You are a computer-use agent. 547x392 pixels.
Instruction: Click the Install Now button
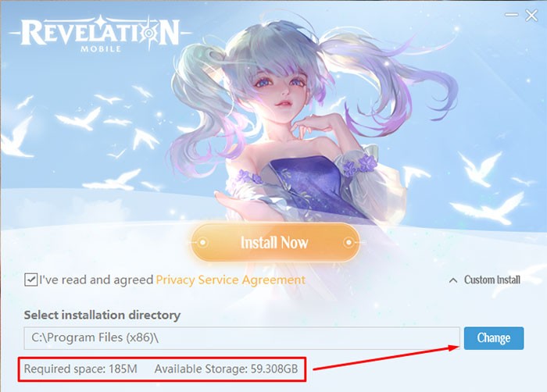[275, 242]
